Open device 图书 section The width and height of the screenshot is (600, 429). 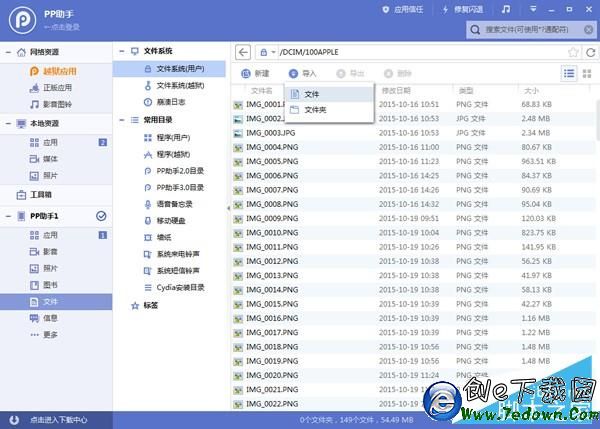pyautogui.click(x=44, y=285)
